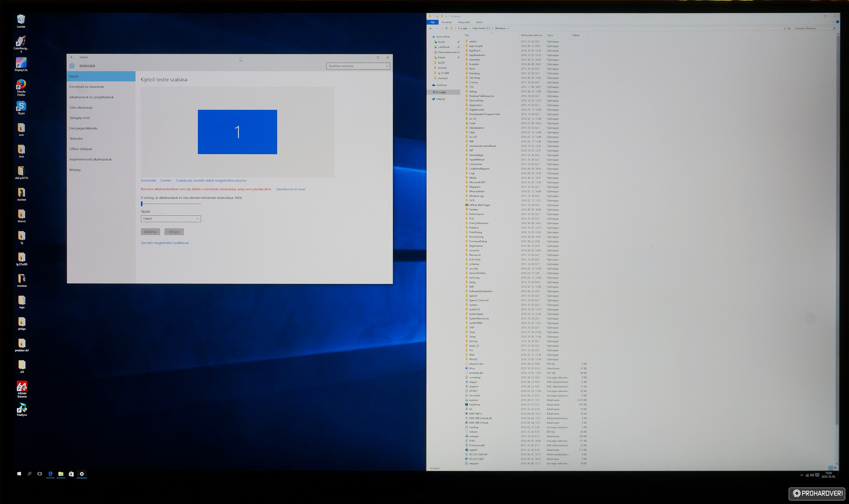
Task: Select the regedit file row
Action: pos(525,450)
